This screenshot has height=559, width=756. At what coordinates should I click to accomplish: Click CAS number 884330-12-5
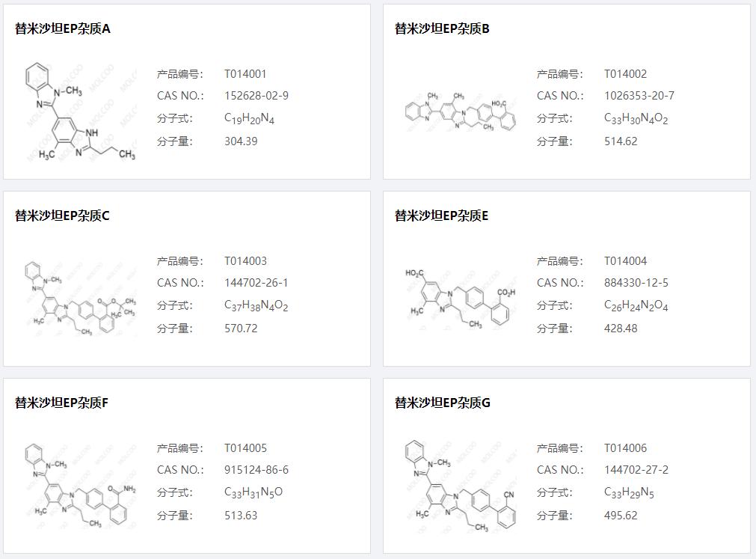[x=636, y=283]
